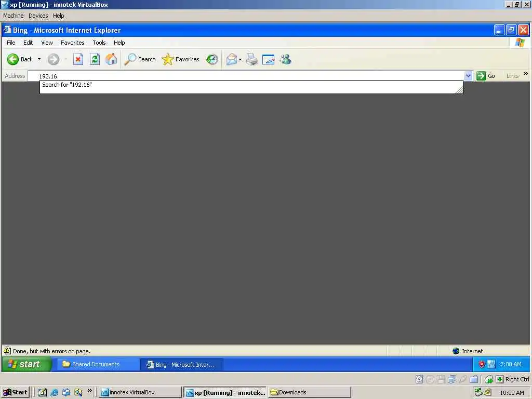Viewport: 532px width, 399px height.
Task: Click the Windows flag logo in IE
Action: point(520,43)
